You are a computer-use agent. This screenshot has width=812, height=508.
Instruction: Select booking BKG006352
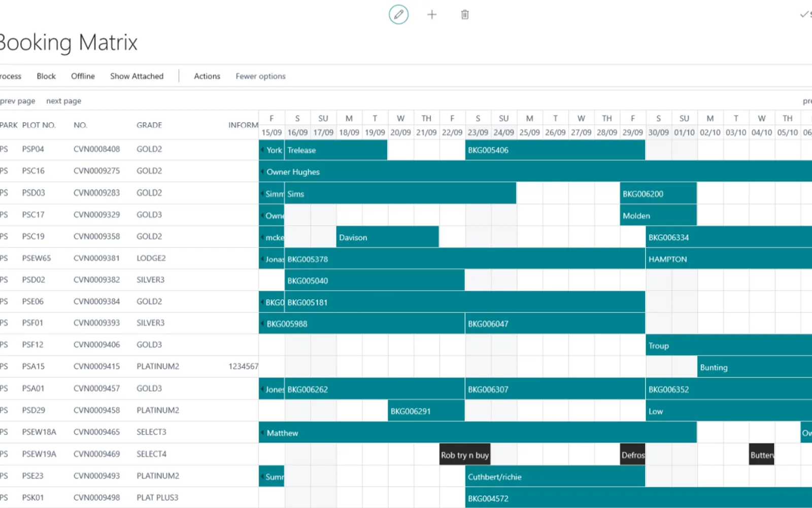tap(729, 390)
